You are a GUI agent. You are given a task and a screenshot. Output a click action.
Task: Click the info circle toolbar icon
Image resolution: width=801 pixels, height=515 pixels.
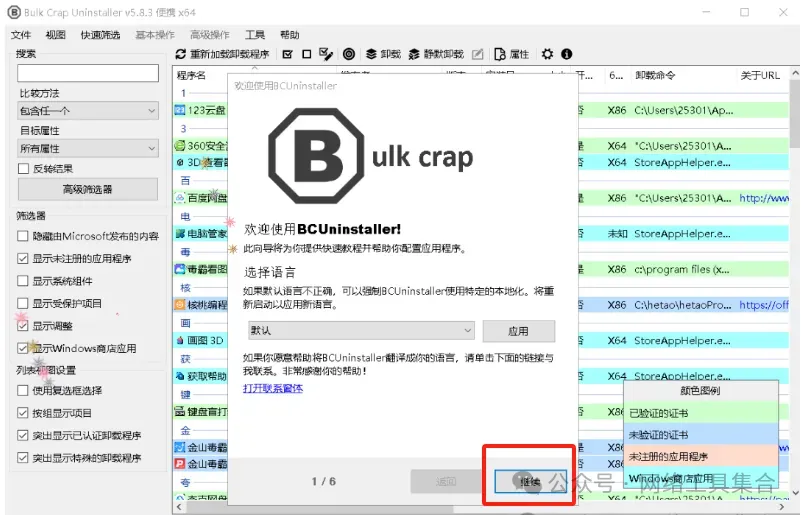click(x=567, y=54)
